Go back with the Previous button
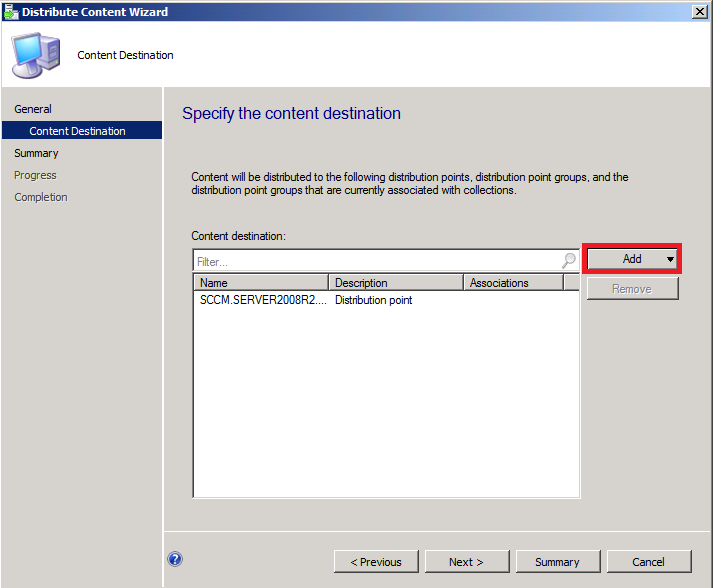This screenshot has width=713, height=588. [376, 562]
